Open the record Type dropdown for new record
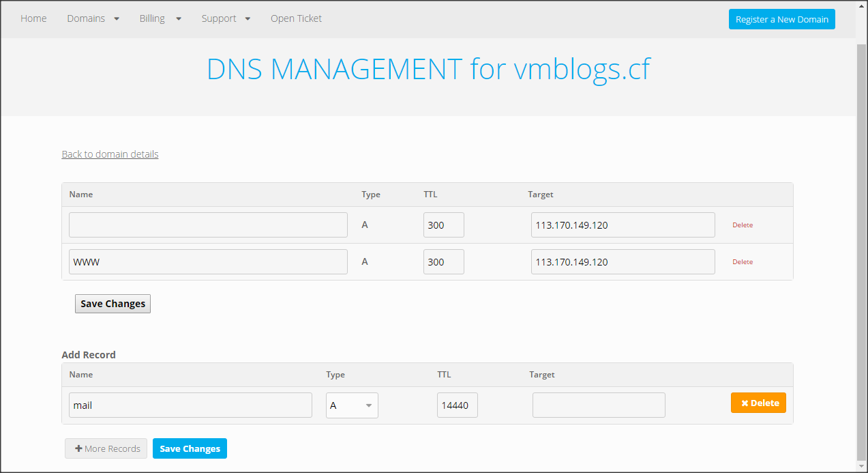The height and width of the screenshot is (473, 868). [x=352, y=405]
